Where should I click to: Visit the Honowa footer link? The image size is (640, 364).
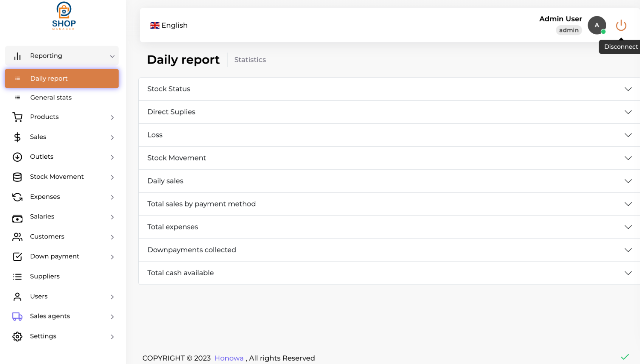(x=229, y=358)
